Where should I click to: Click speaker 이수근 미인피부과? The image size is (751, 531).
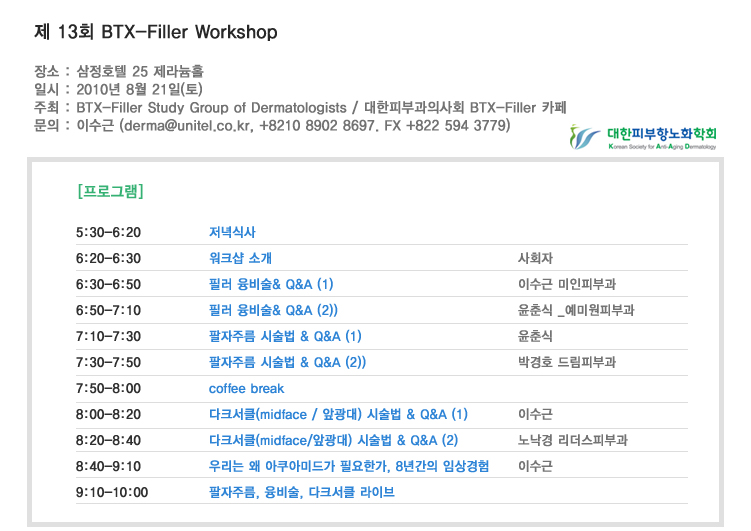click(x=566, y=284)
